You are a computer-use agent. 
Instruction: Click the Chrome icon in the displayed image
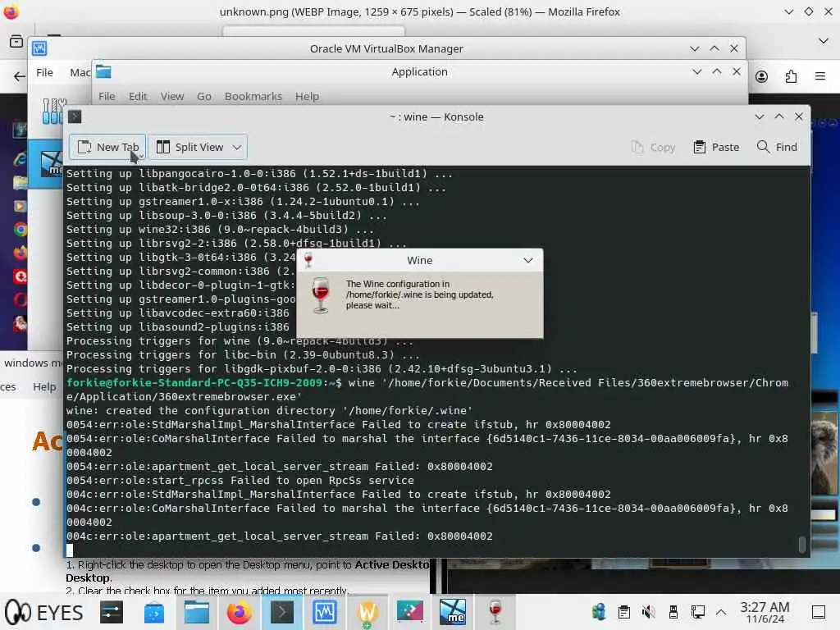tap(21, 230)
